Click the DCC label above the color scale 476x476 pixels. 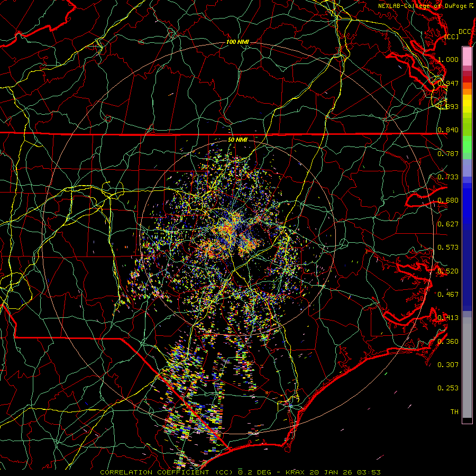point(464,31)
